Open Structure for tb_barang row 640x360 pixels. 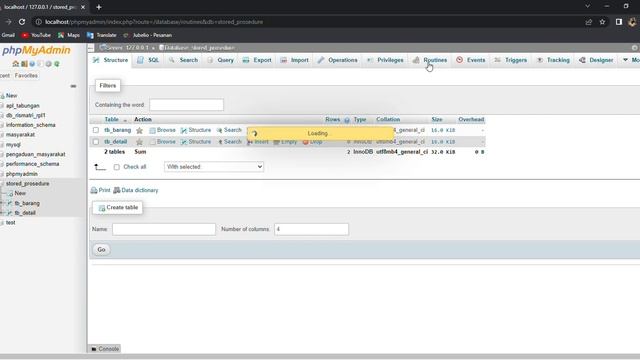pos(196,130)
